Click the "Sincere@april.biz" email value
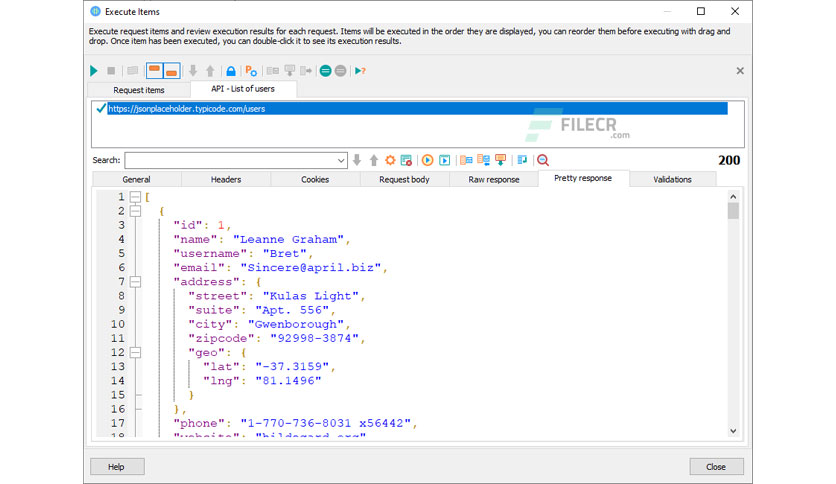Image resolution: width=836 pixels, height=484 pixels. [311, 268]
